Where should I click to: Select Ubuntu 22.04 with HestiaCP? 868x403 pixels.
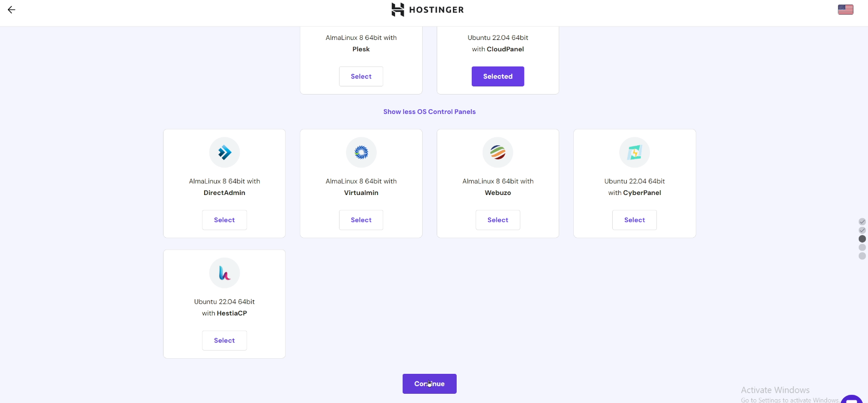coord(225,340)
